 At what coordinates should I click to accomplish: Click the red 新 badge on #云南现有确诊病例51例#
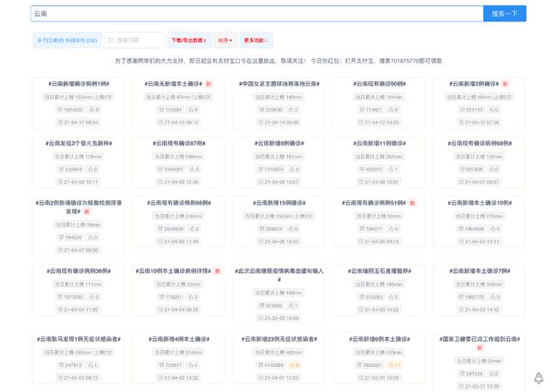[x=412, y=203]
